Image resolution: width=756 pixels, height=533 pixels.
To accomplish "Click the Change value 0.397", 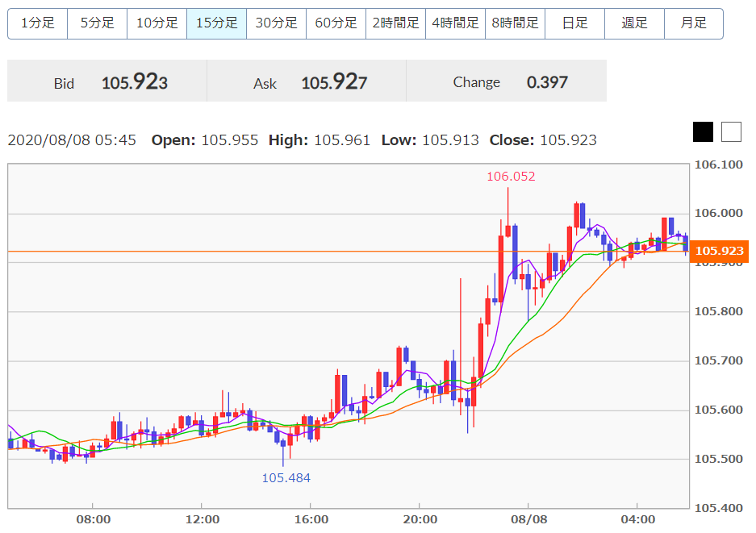I will pos(547,82).
